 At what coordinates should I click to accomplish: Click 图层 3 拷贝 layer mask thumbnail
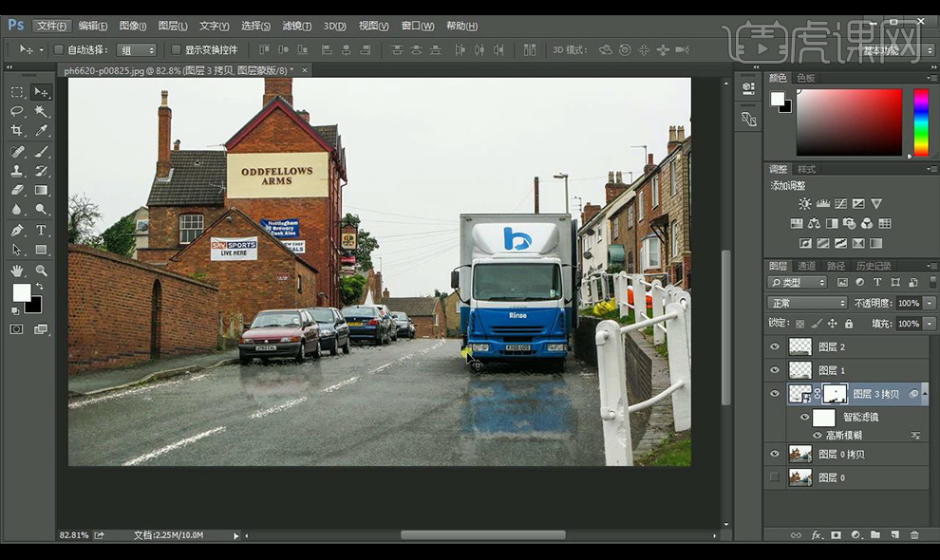tap(835, 394)
